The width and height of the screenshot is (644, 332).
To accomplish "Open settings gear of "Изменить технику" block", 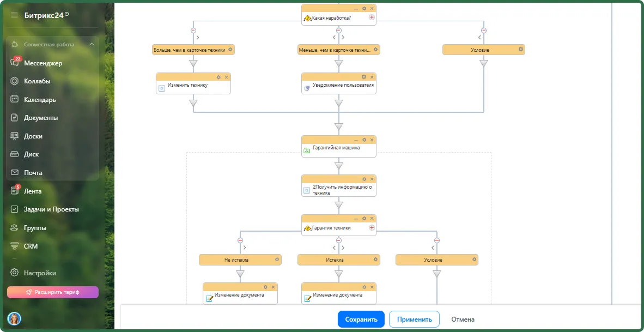I will click(x=219, y=77).
